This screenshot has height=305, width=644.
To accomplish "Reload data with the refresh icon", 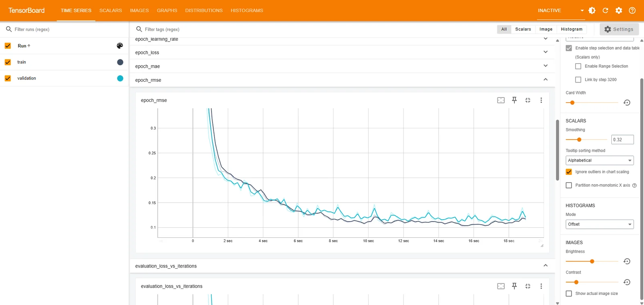I will (x=605, y=10).
